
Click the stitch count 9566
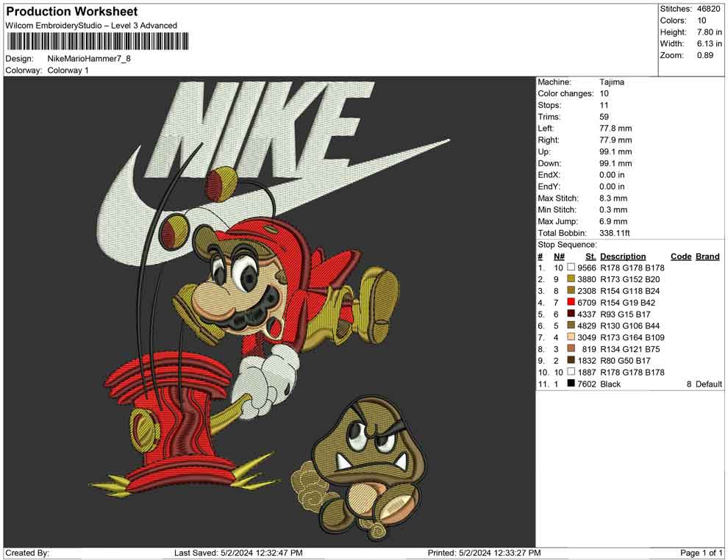tap(586, 268)
